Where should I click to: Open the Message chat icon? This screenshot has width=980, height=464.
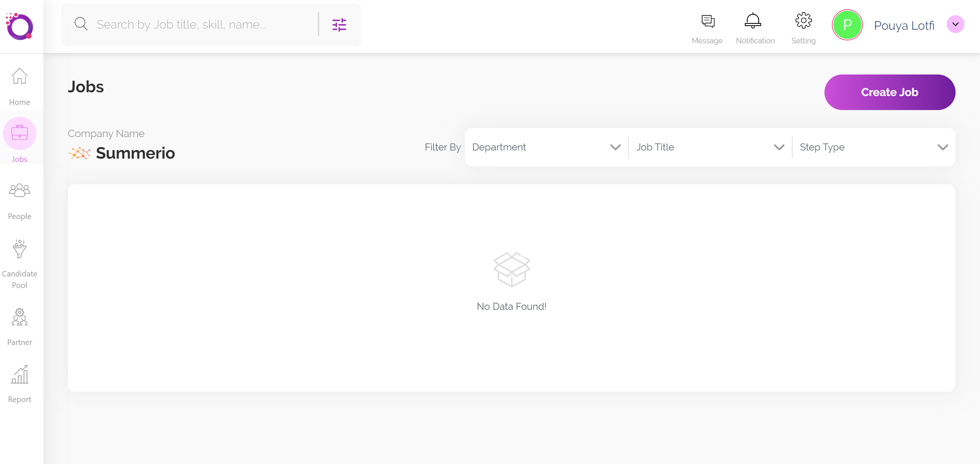coord(708,21)
